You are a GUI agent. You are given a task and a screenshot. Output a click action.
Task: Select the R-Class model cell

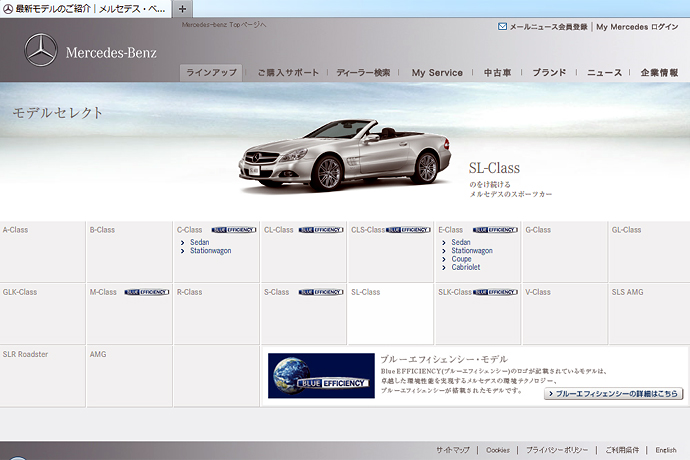tap(217, 314)
